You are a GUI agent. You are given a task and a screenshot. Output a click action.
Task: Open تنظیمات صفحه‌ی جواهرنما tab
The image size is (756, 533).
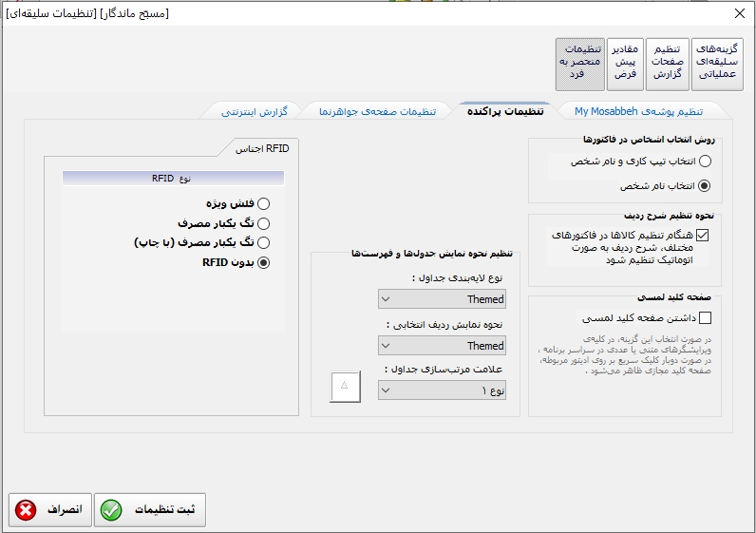click(x=378, y=111)
